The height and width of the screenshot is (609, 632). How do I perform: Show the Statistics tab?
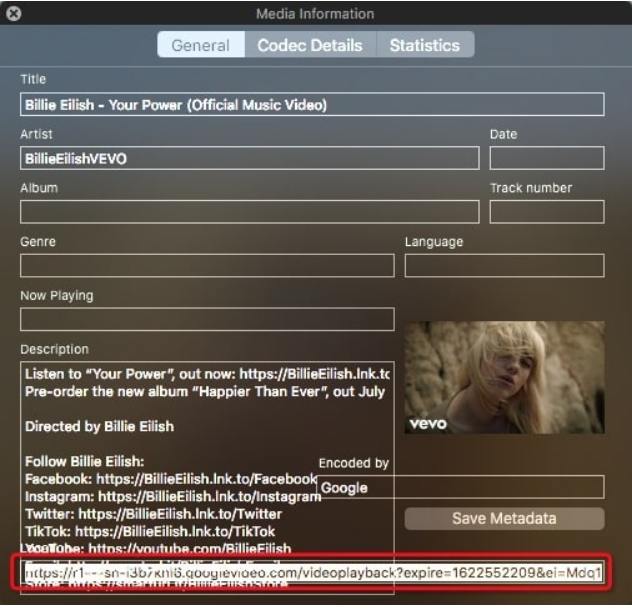pos(424,45)
